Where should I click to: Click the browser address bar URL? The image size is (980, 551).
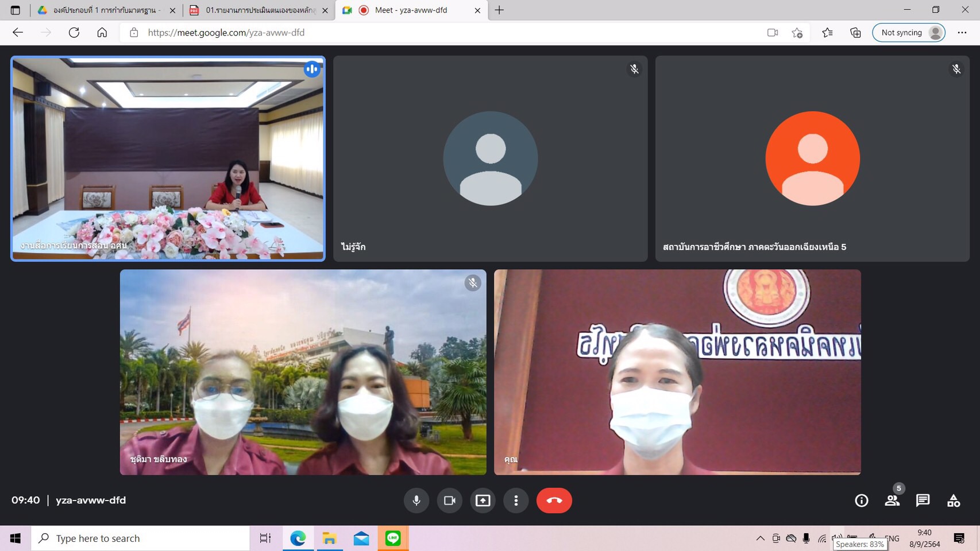point(226,33)
